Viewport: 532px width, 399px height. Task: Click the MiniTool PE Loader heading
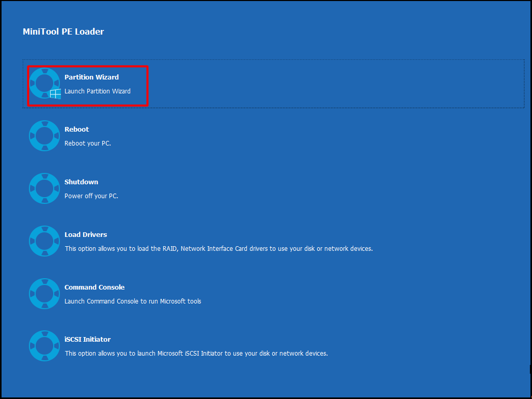(64, 31)
